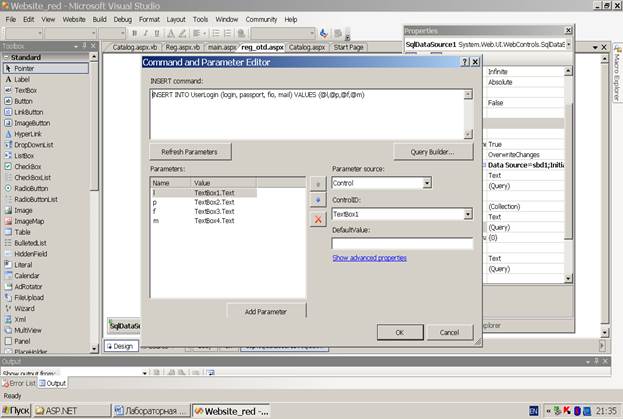Move selected parameter up in dialog
The width and height of the screenshot is (623, 419).
tap(318, 184)
